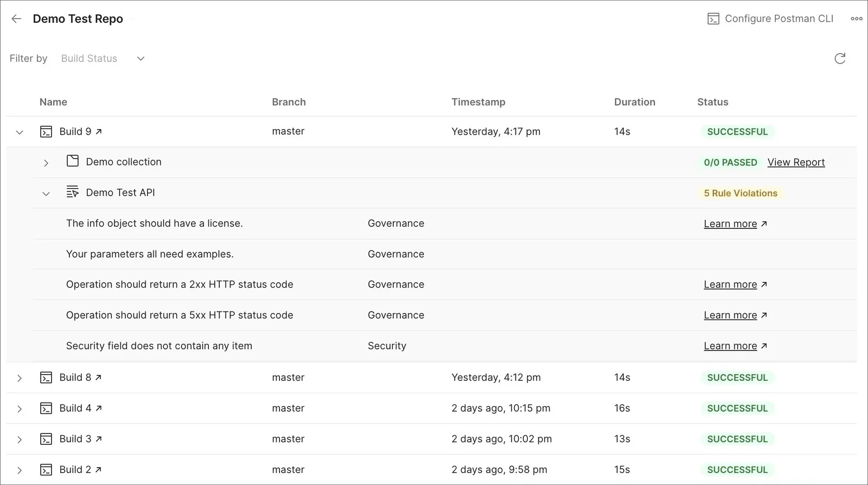Viewport: 868px width, 485px height.
Task: Open Build 4 external link arrow
Action: click(99, 409)
